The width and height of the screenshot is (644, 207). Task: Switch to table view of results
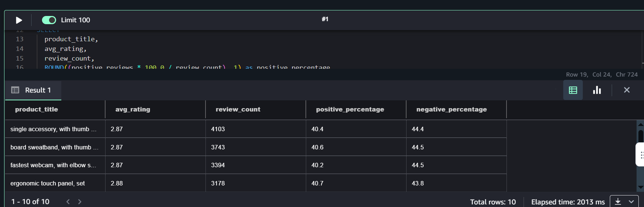click(x=573, y=90)
